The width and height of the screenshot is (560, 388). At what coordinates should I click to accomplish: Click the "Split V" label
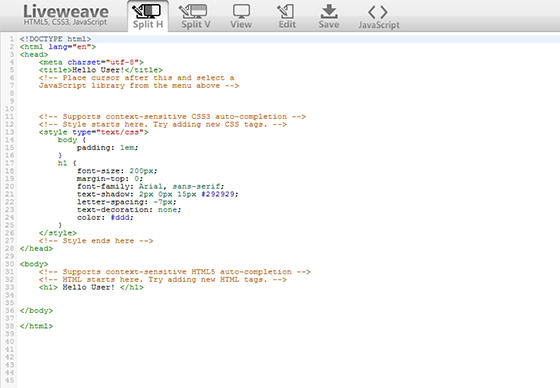[196, 25]
